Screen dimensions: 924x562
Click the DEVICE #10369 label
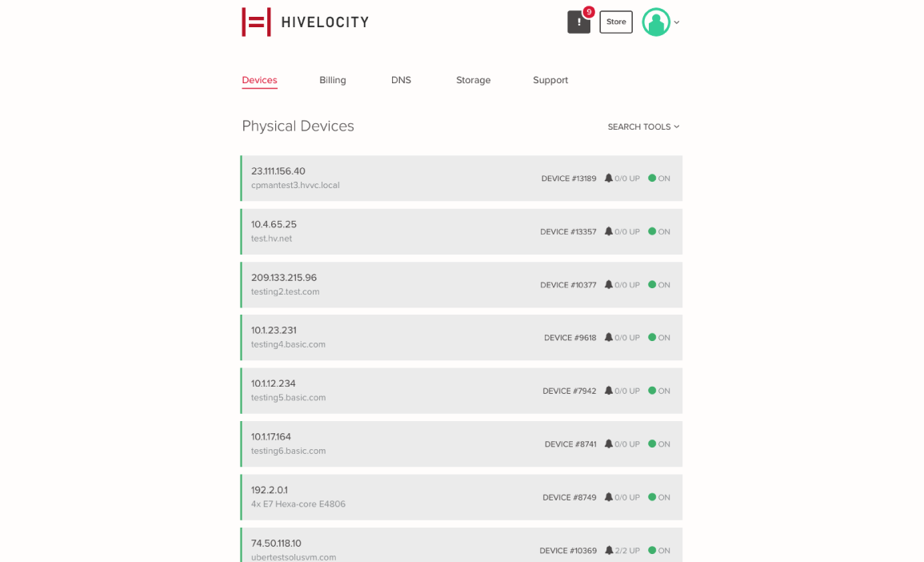point(568,551)
